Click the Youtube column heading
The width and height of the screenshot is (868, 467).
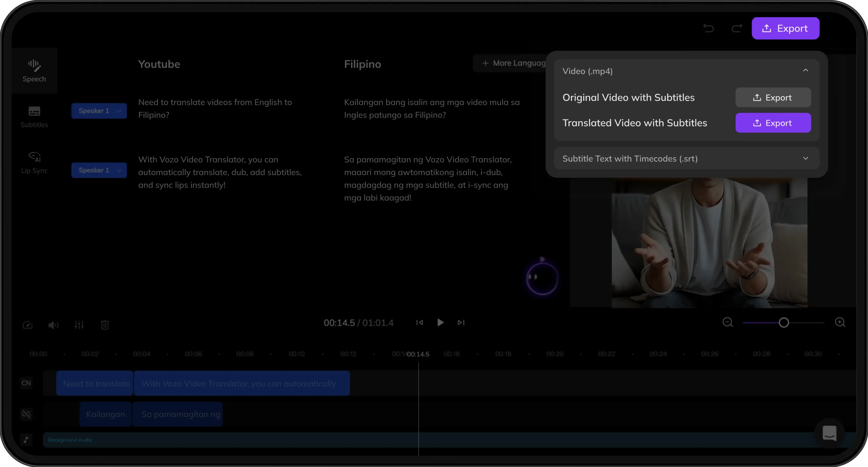159,64
